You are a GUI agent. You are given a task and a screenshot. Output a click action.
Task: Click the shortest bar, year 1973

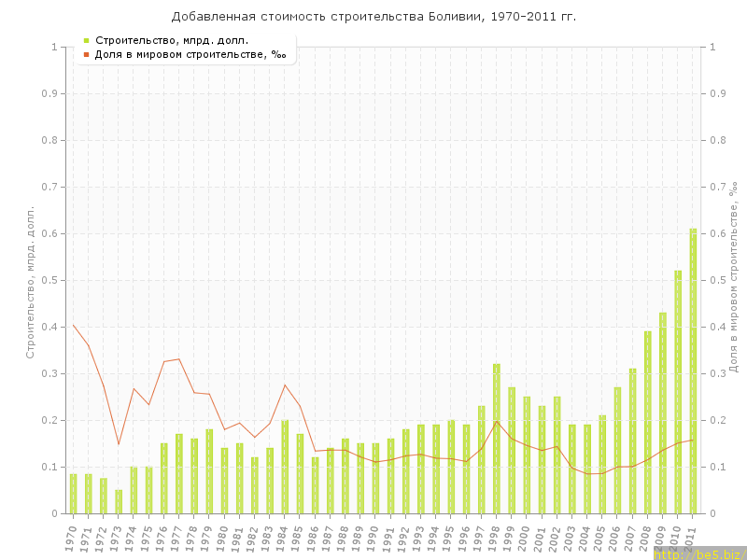click(x=119, y=502)
